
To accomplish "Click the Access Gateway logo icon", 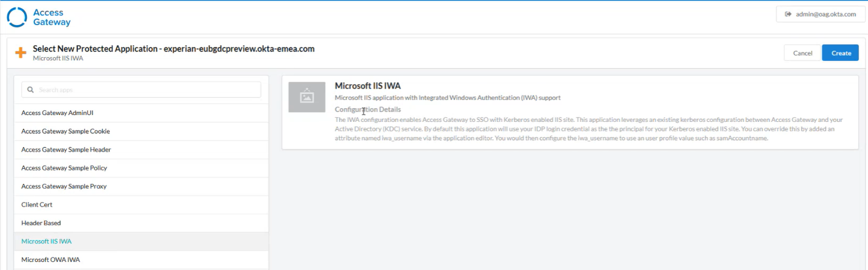I will [17, 17].
